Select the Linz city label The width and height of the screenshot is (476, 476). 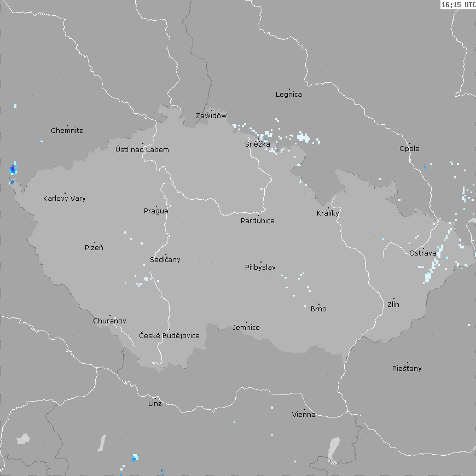click(155, 403)
